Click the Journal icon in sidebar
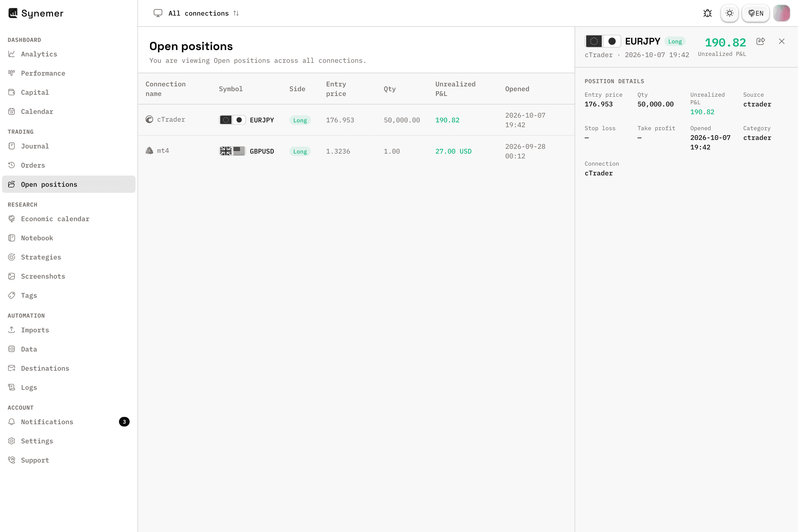 point(12,146)
